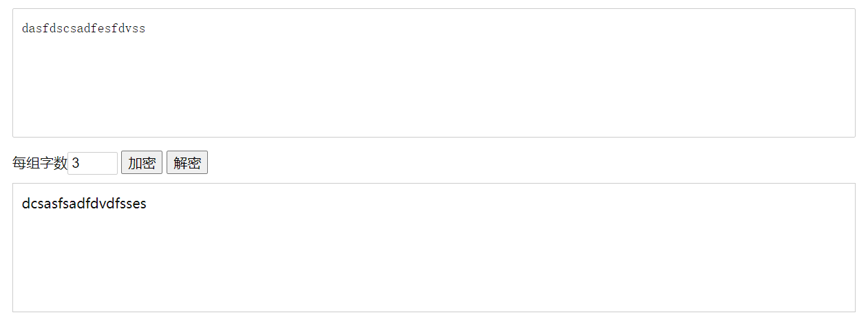868x326 pixels.
Task: Click the 每组字数 label text
Action: 40,163
